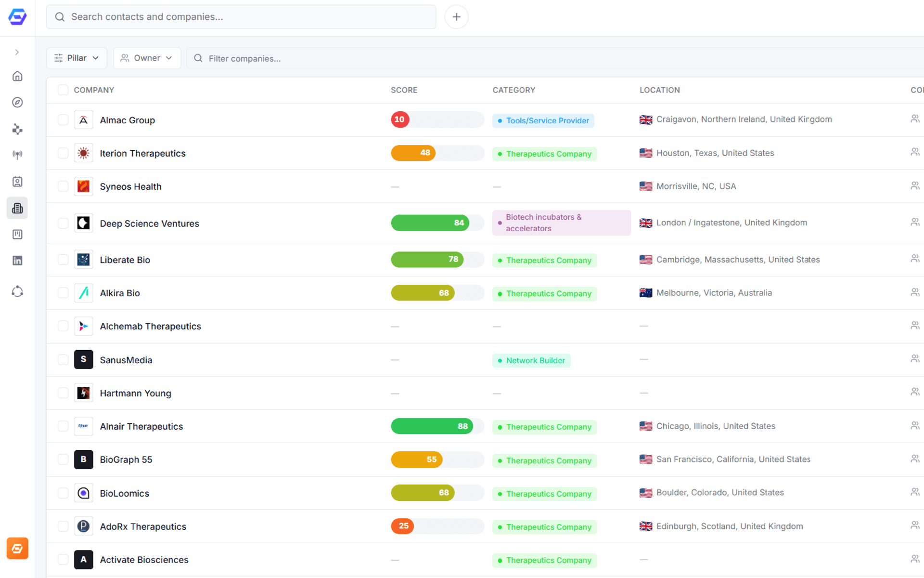Focus the Search contacts and companies field
The width and height of the screenshot is (924, 578).
(241, 17)
